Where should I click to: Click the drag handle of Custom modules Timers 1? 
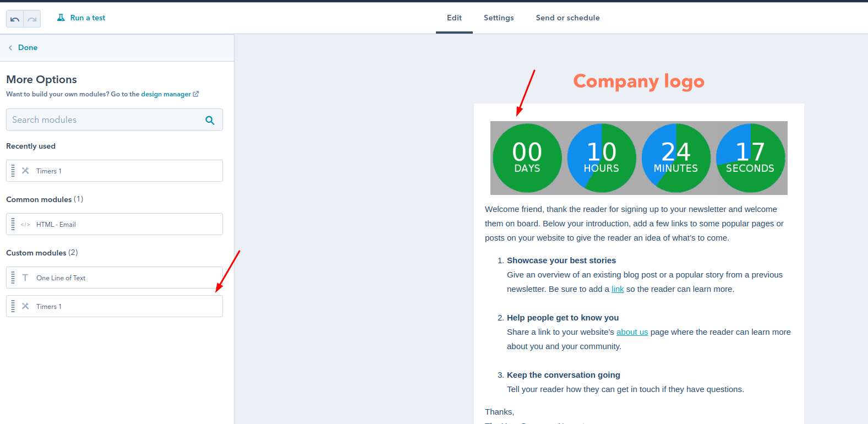tap(13, 306)
